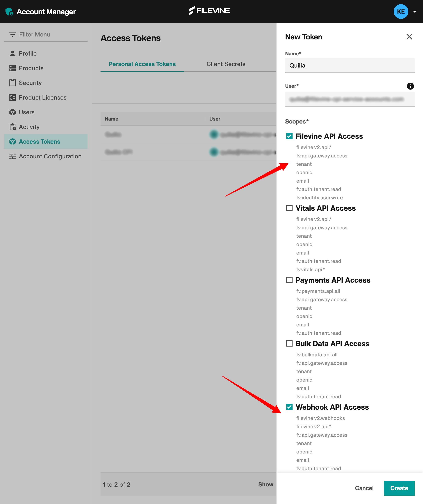Uncheck the Webhook API Access checkbox
Image resolution: width=423 pixels, height=504 pixels.
(289, 407)
